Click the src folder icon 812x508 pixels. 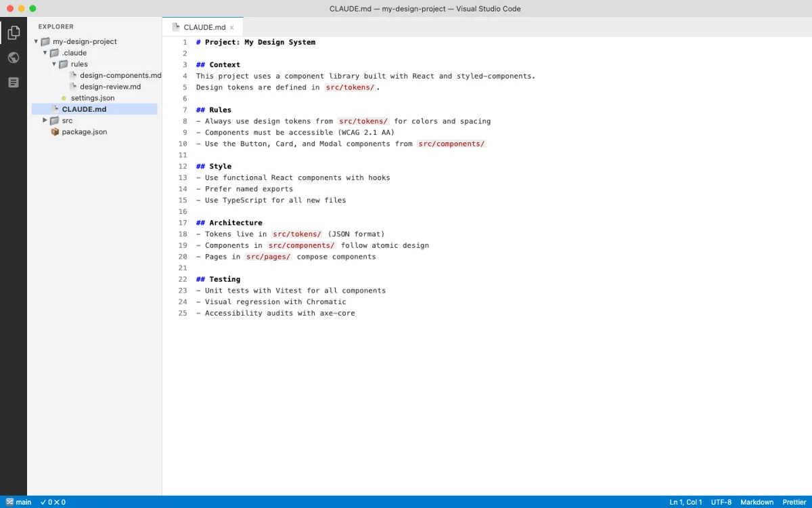point(54,121)
